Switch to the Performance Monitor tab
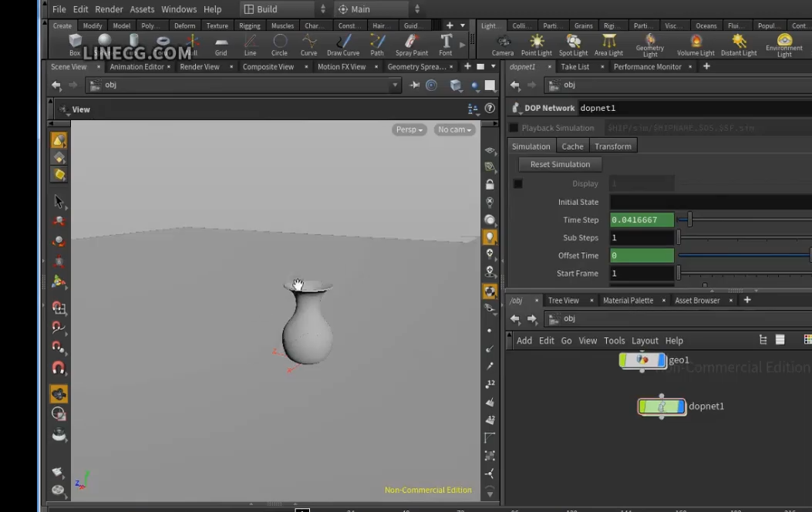This screenshot has width=812, height=512. click(647, 67)
